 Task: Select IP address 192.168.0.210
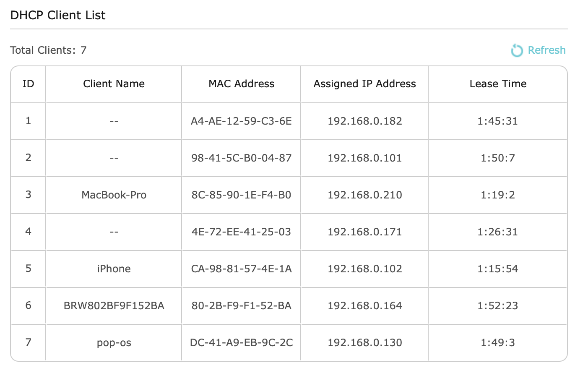click(x=364, y=195)
